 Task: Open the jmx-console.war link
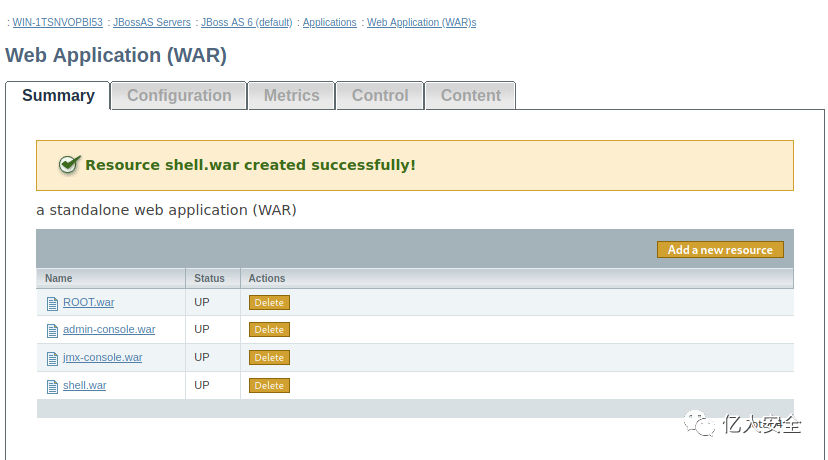point(102,357)
